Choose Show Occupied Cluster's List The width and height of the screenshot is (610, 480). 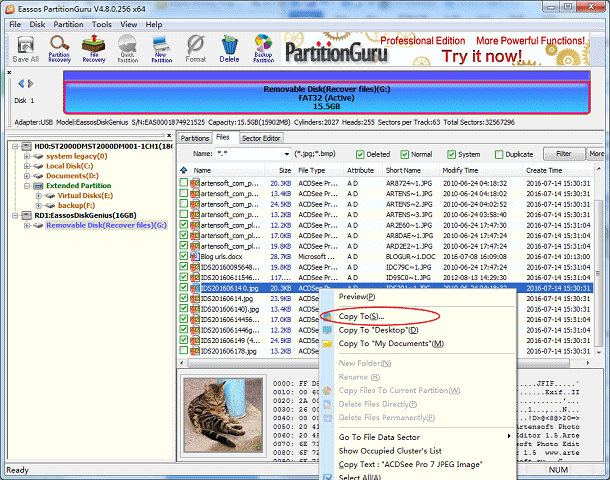[390, 451]
